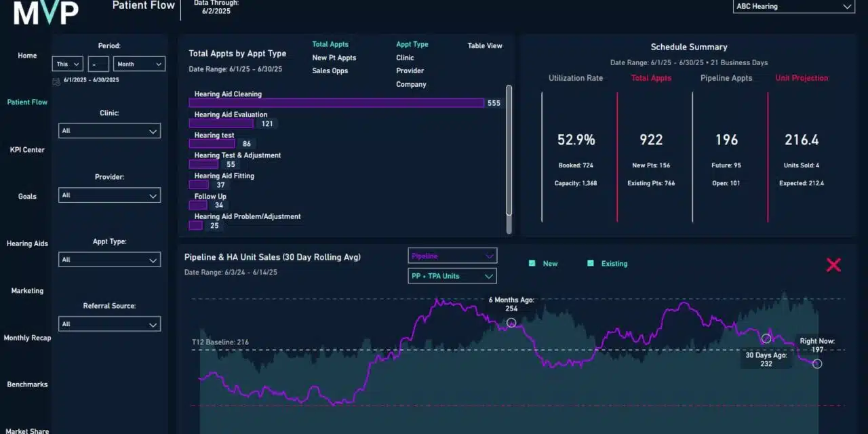
Task: Switch to Table View
Action: coord(485,46)
